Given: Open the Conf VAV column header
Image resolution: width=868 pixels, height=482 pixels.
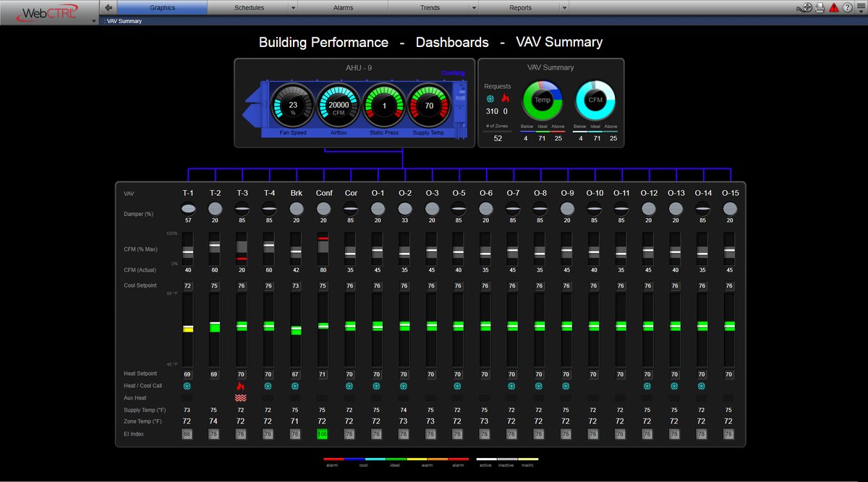Looking at the screenshot, I should pos(324,193).
